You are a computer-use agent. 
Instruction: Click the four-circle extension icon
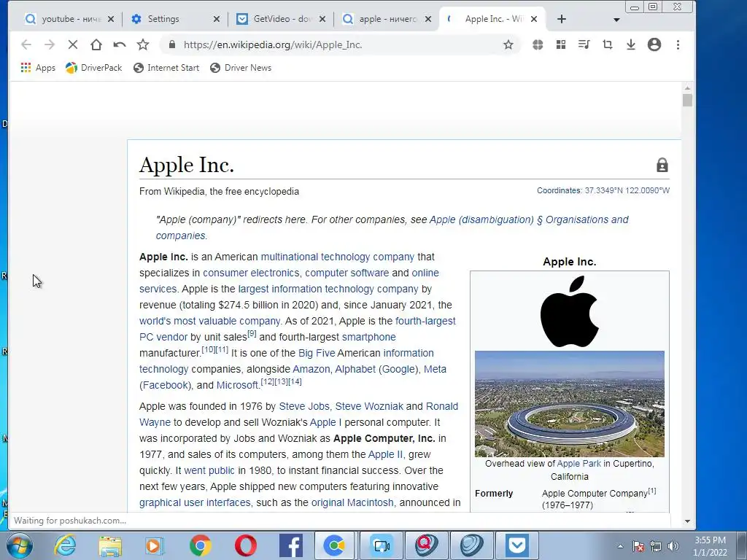[538, 44]
